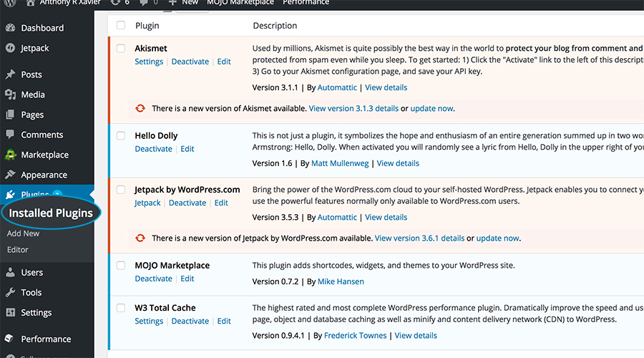Check the Jetpack by WordPress.com checkbox
Viewport: 644px width, 358px height.
pyautogui.click(x=121, y=190)
